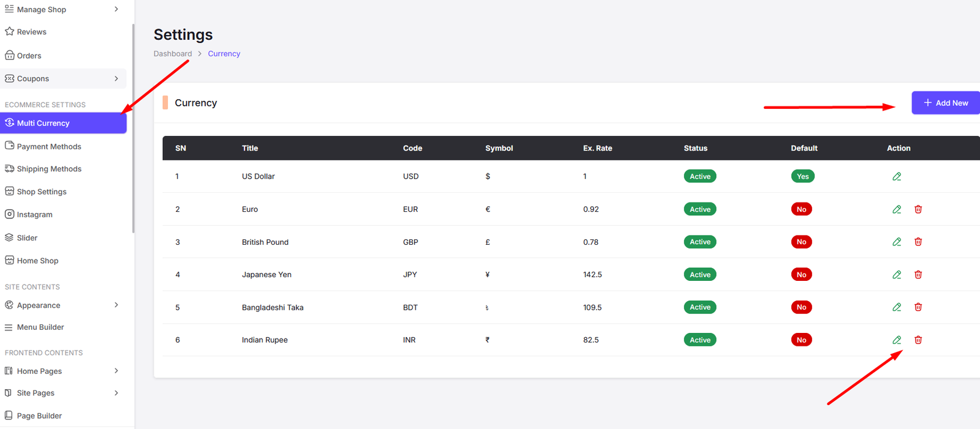Delete the Euro currency via trash icon
980x429 pixels.
coord(918,209)
